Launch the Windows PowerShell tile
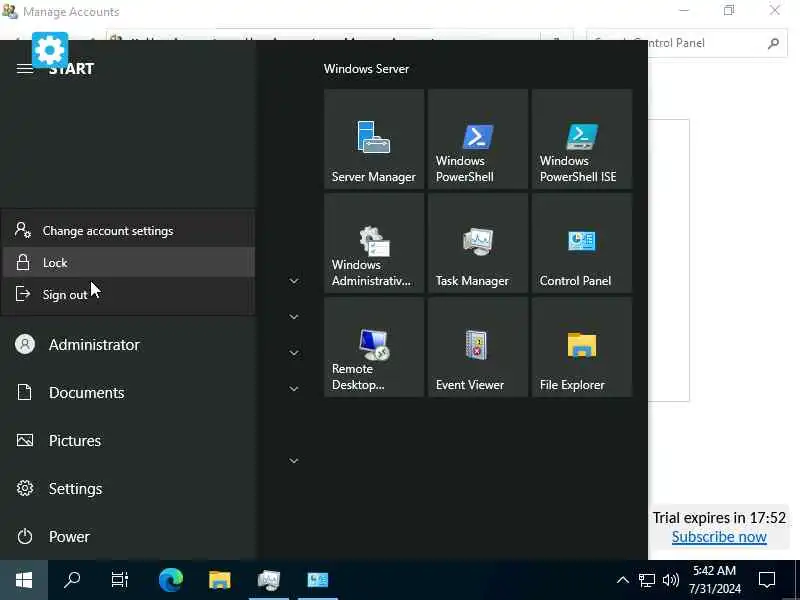The image size is (800, 600). (478, 139)
